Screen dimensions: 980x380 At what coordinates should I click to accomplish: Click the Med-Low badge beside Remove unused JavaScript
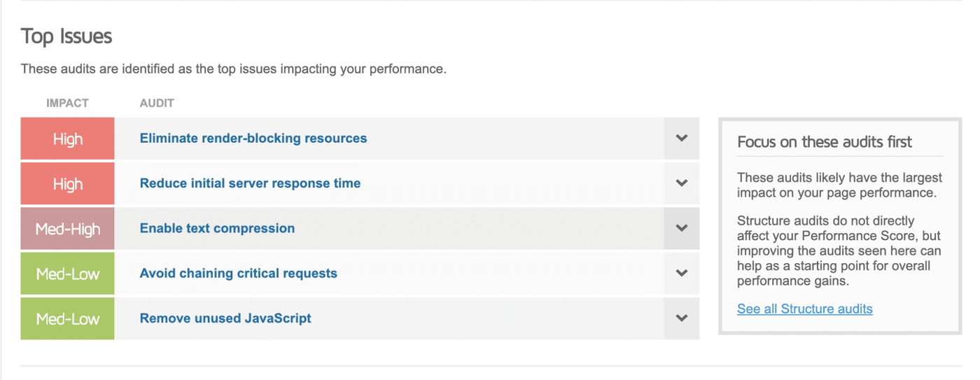(68, 319)
